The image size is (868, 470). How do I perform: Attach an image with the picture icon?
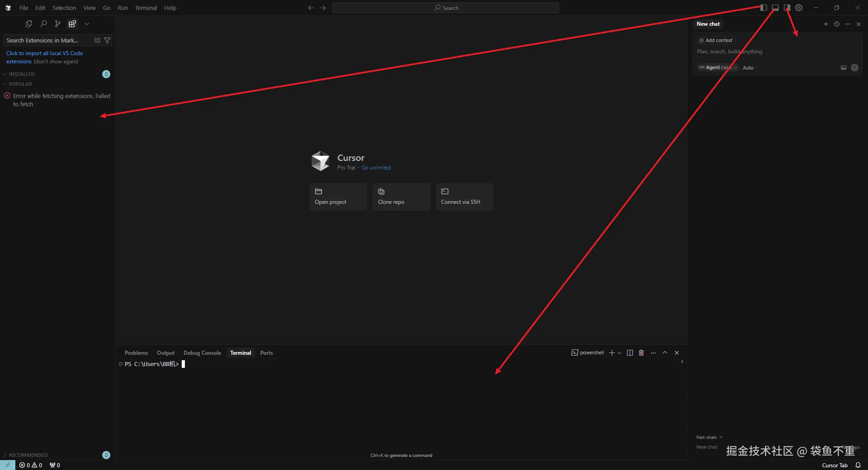[844, 67]
